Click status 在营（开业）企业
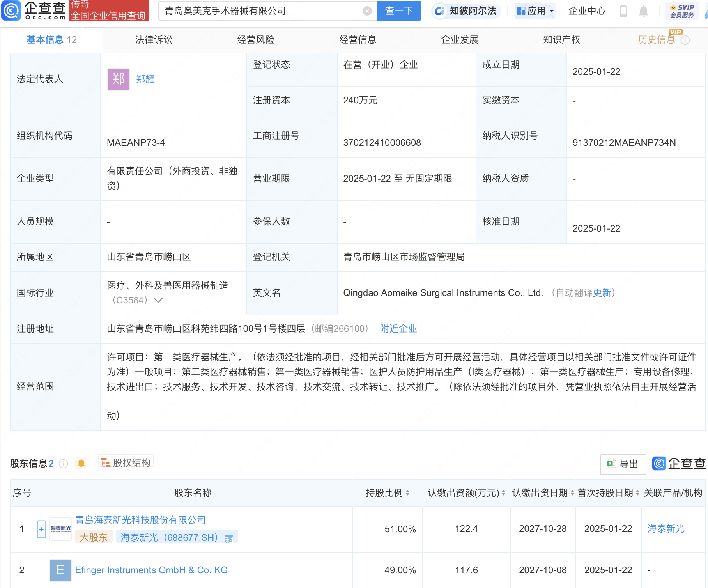The height and width of the screenshot is (588, 708). 381,65
